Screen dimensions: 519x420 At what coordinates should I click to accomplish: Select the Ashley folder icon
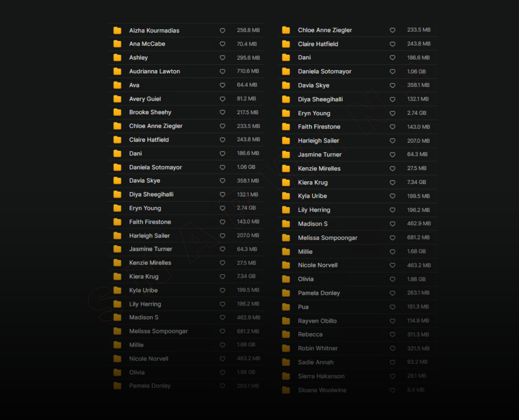(117, 57)
